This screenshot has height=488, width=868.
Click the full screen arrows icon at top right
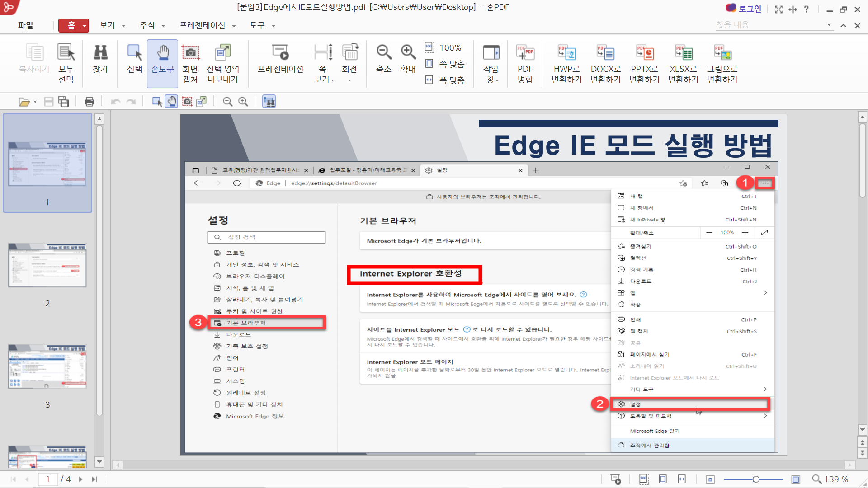(x=778, y=9)
